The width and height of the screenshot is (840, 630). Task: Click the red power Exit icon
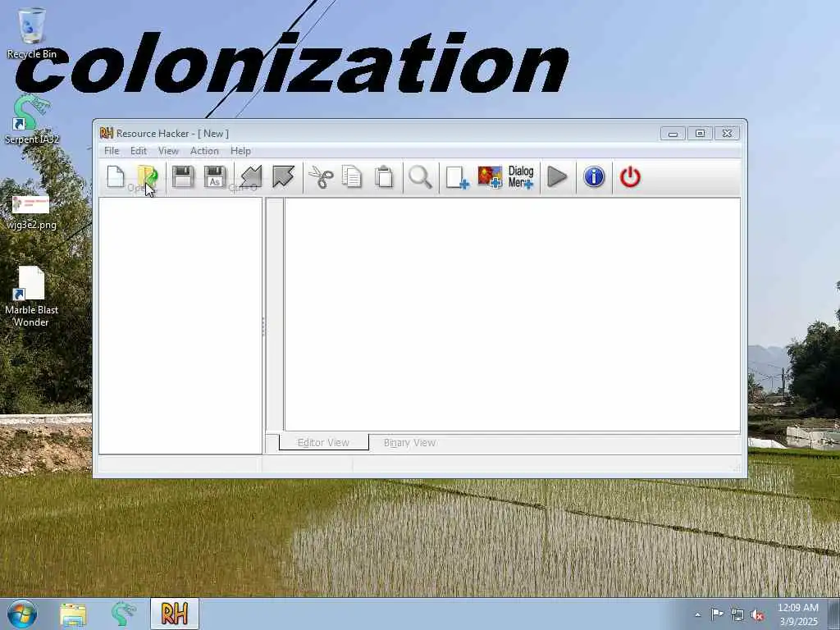click(x=630, y=177)
